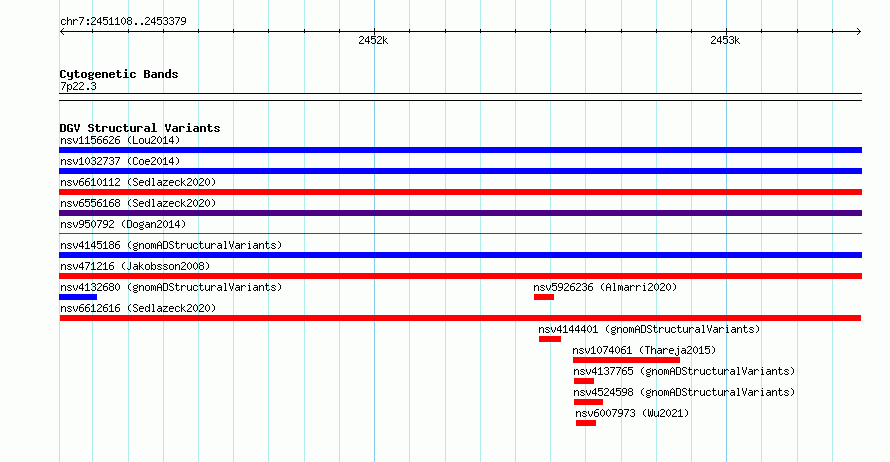Select the nsv6612616 (Sedlazeck2020) red bar
Image resolution: width=890 pixels, height=462 pixels.
tap(460, 318)
